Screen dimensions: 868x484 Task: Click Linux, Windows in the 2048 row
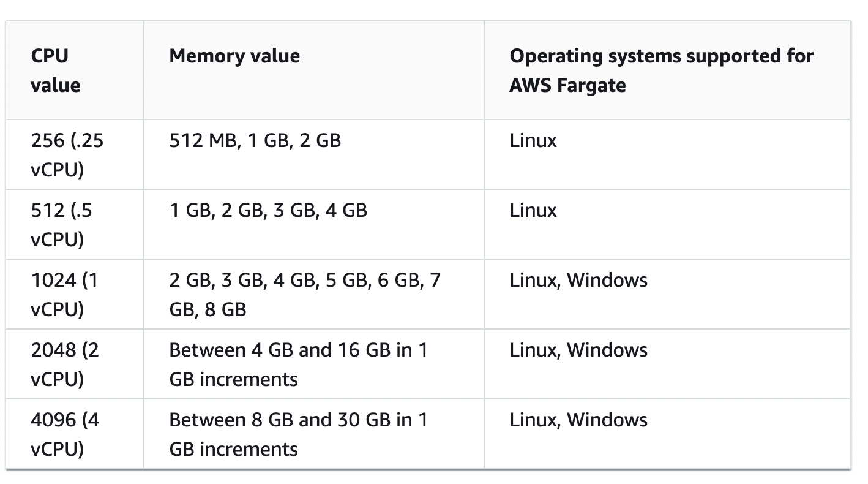[x=578, y=350]
